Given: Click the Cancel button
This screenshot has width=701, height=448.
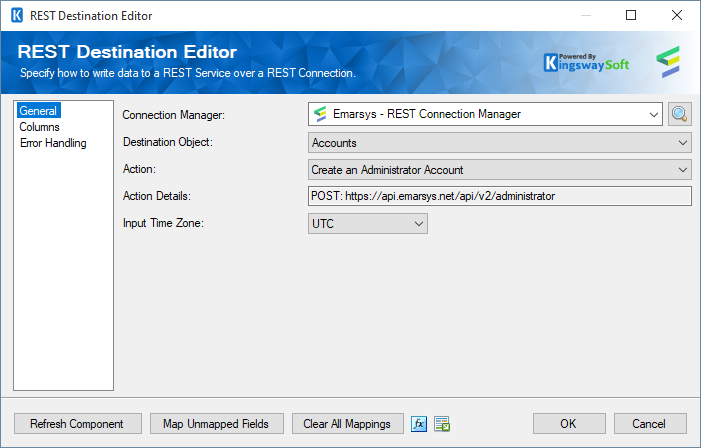Looking at the screenshot, I should (650, 424).
